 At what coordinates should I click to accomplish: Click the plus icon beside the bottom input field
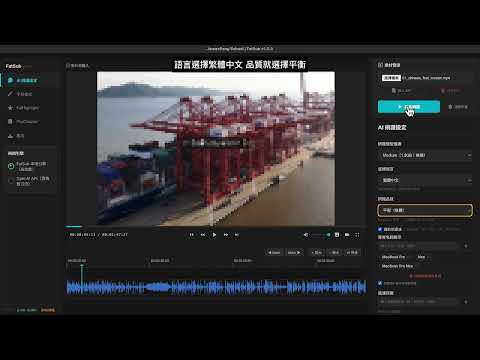point(466,302)
